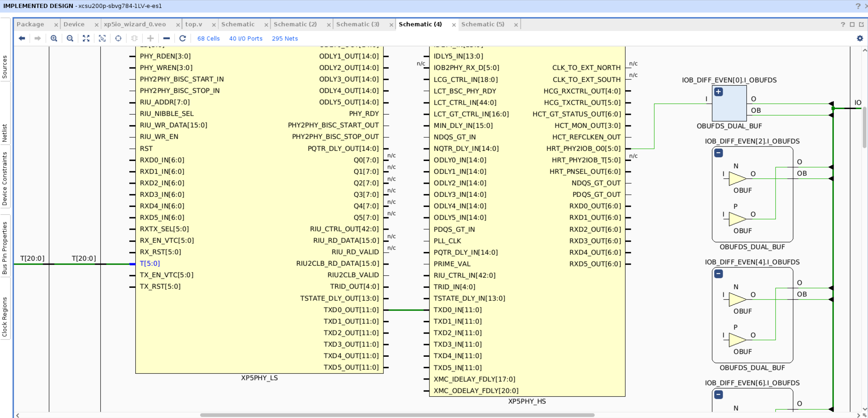Click the 295 Nets link

coord(285,38)
